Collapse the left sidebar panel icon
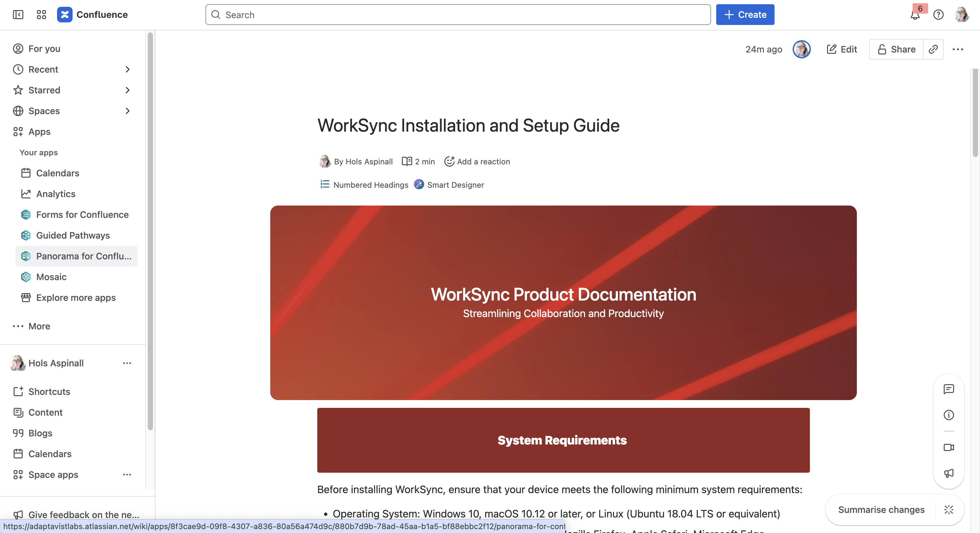 [x=18, y=15]
